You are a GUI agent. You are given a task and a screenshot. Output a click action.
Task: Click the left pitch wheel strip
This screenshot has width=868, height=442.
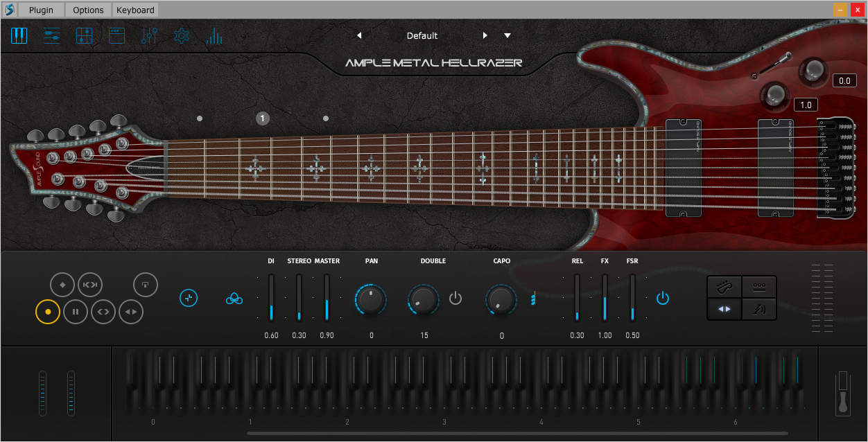tap(43, 393)
